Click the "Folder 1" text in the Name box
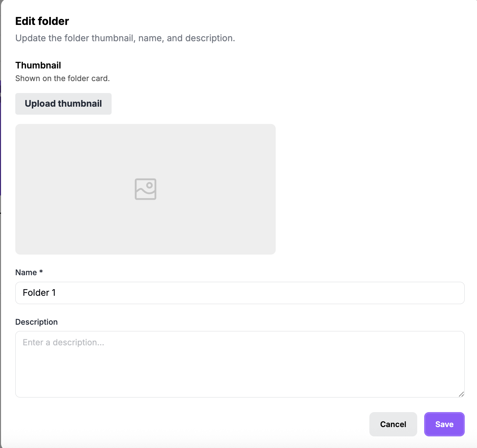Image resolution: width=477 pixels, height=448 pixels. pyautogui.click(x=39, y=293)
